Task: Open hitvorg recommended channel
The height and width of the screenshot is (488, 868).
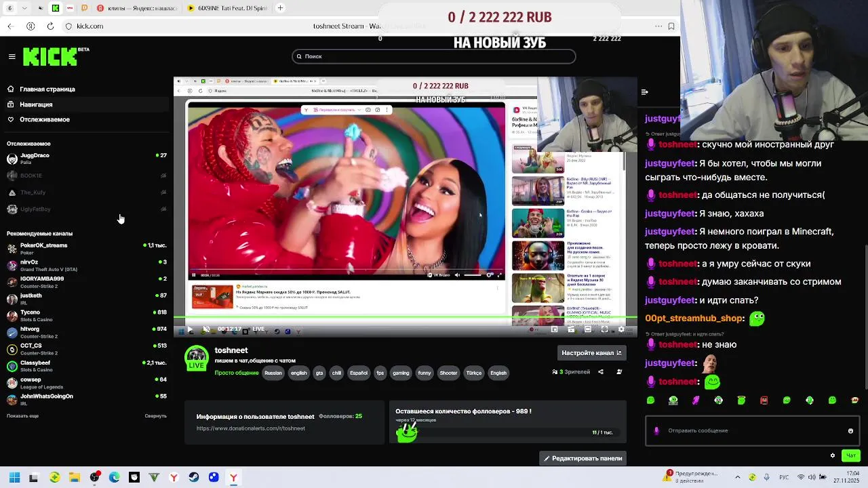Action: point(86,332)
